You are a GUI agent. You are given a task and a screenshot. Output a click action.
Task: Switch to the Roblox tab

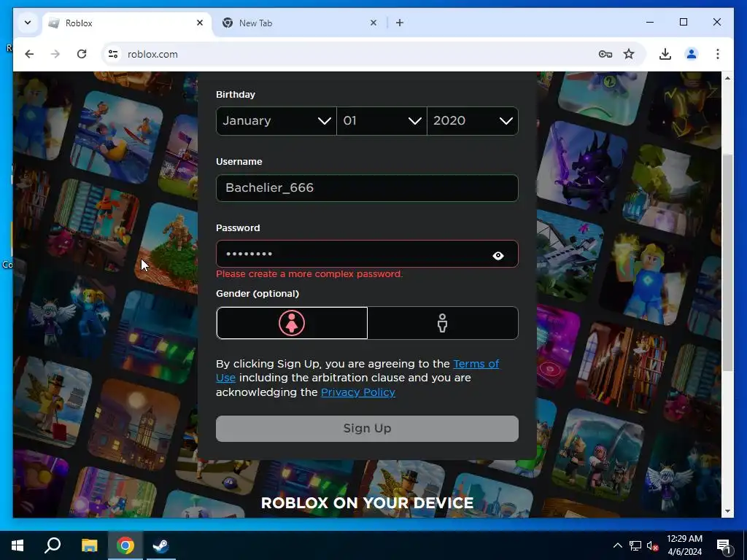pos(127,23)
